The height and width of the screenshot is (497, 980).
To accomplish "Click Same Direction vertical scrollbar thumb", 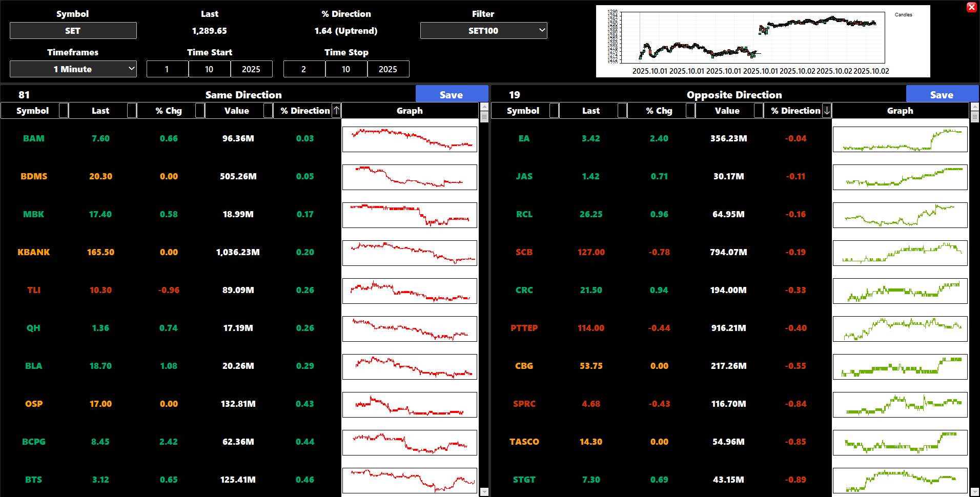I will point(484,117).
